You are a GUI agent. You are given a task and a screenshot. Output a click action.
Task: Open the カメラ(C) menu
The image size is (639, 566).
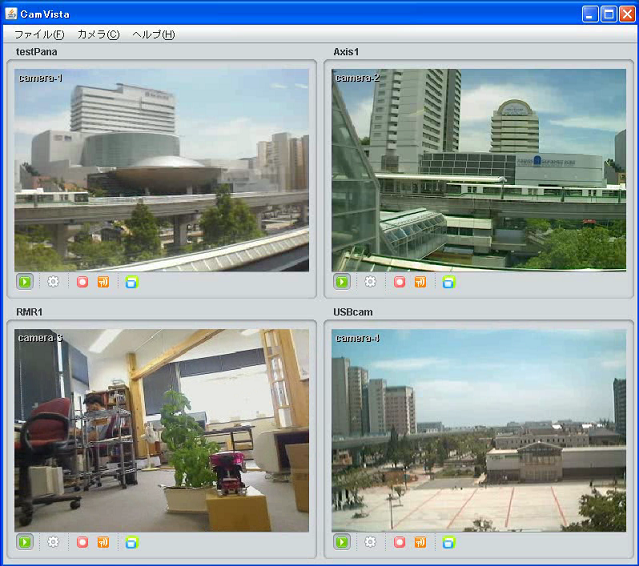(x=98, y=34)
